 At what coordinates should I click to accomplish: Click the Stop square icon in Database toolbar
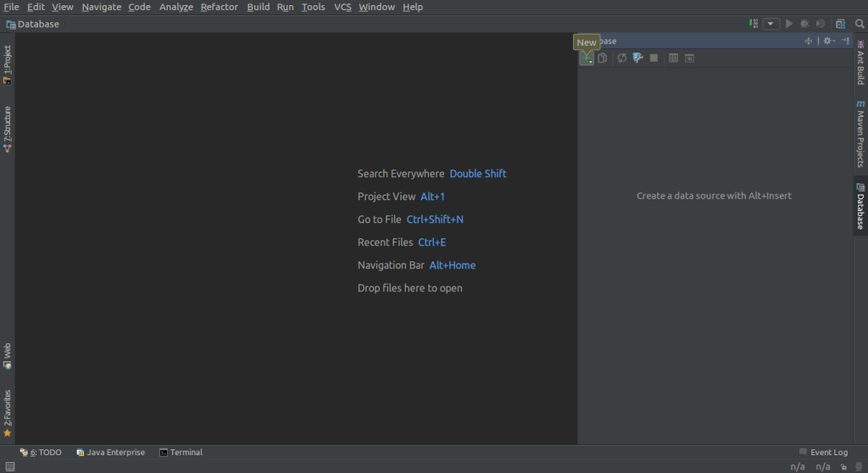pyautogui.click(x=654, y=58)
